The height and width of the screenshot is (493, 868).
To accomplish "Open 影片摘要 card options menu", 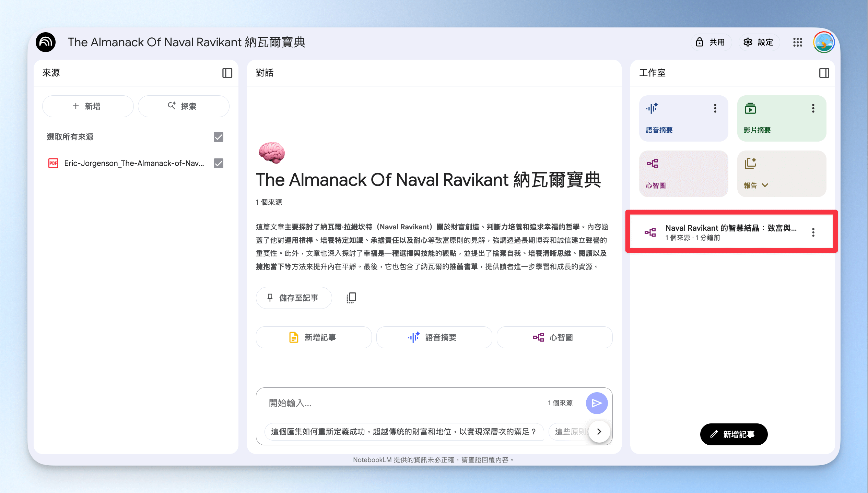I will pos(813,108).
